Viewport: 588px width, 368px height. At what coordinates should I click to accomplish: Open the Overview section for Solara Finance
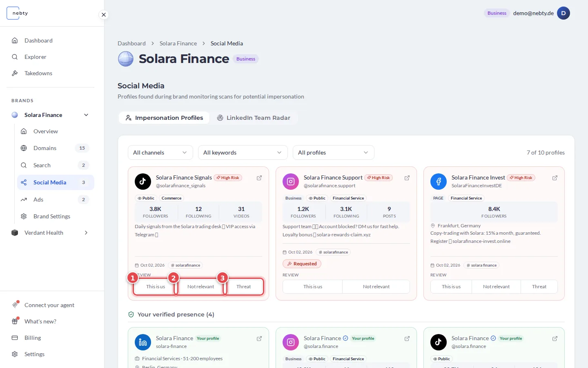(x=56, y=131)
